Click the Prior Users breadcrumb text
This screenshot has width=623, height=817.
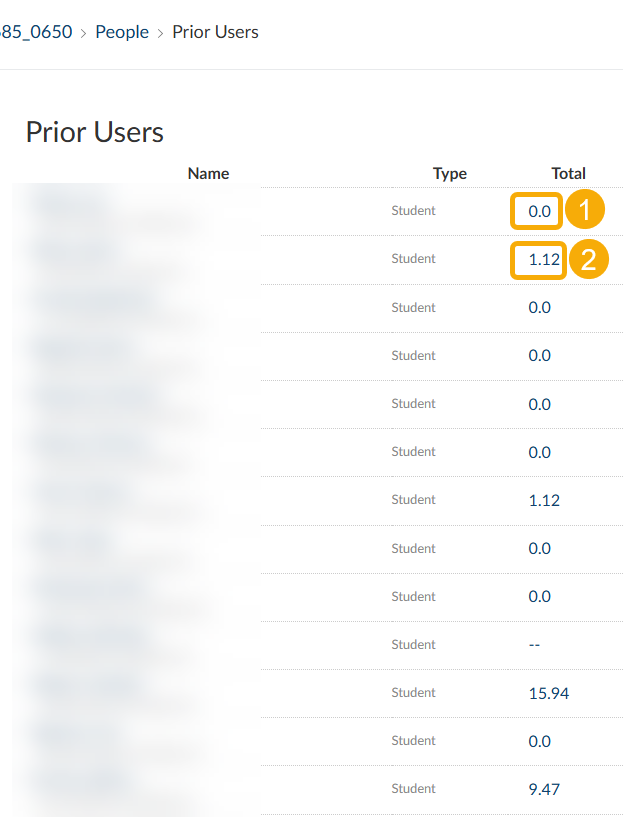[215, 32]
